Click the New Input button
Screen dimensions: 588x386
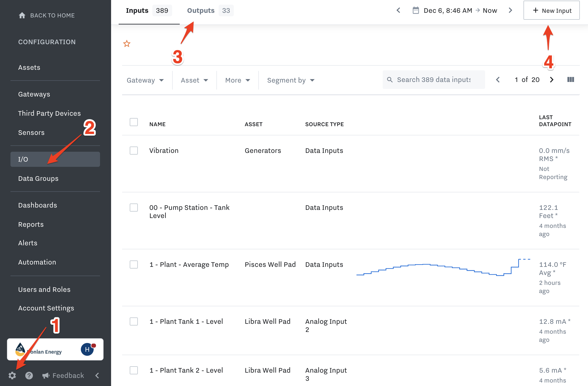(x=552, y=10)
